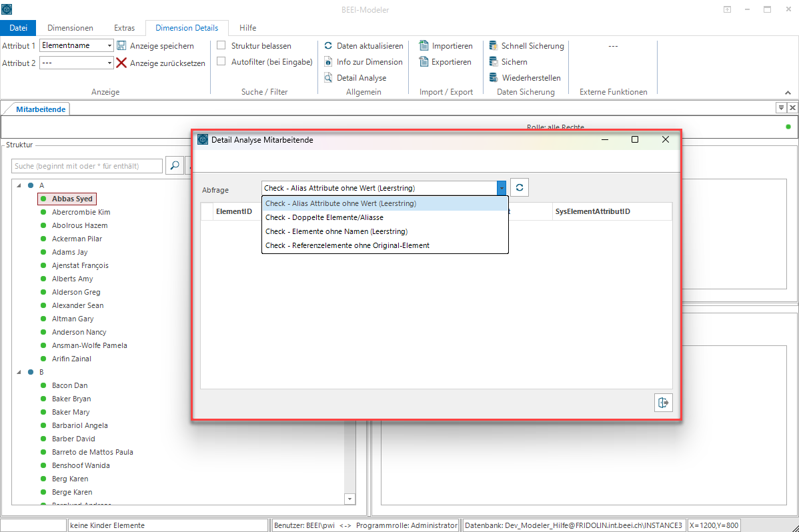The image size is (799, 532).
Task: Click the ElementID column header
Action: [x=234, y=211]
